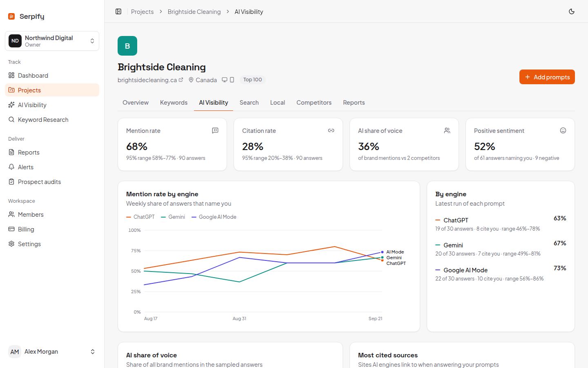Screen dimensions: 588x368
Task: Click the ND workspace avatar
Action: point(15,41)
